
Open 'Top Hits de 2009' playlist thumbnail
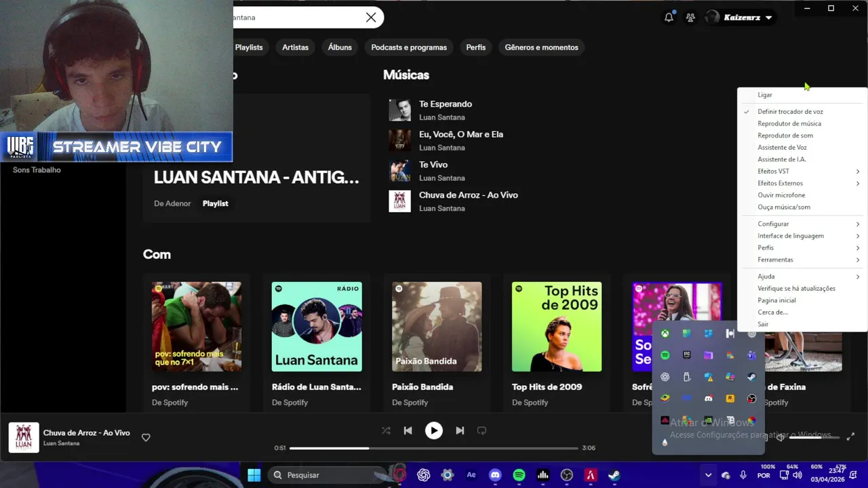(557, 327)
